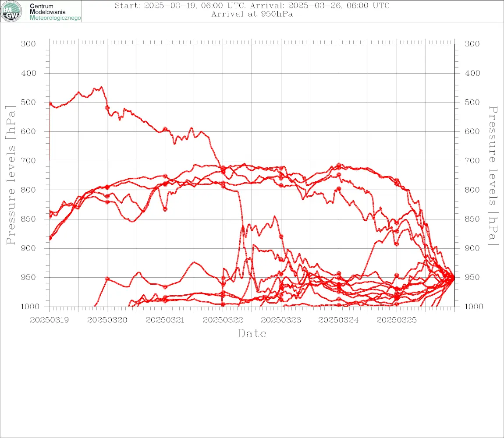The width and height of the screenshot is (504, 438).
Task: Click the right axis 900 label
Action: click(472, 248)
